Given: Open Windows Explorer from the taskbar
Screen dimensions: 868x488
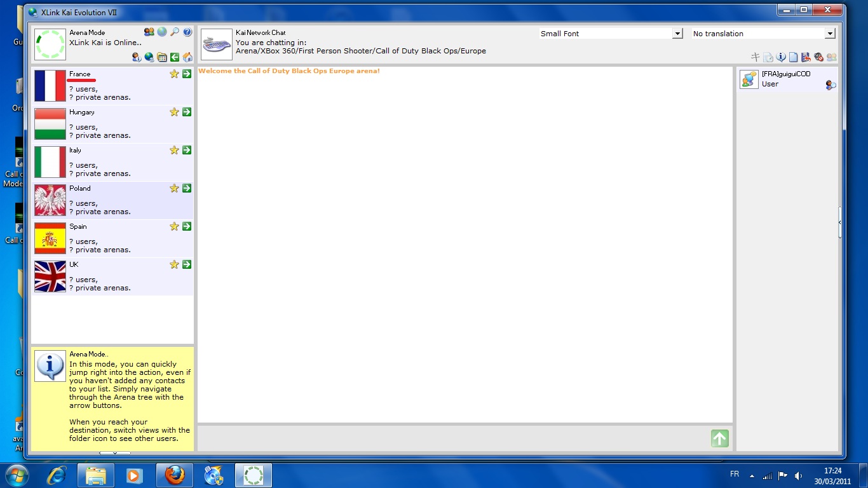Looking at the screenshot, I should tap(96, 475).
